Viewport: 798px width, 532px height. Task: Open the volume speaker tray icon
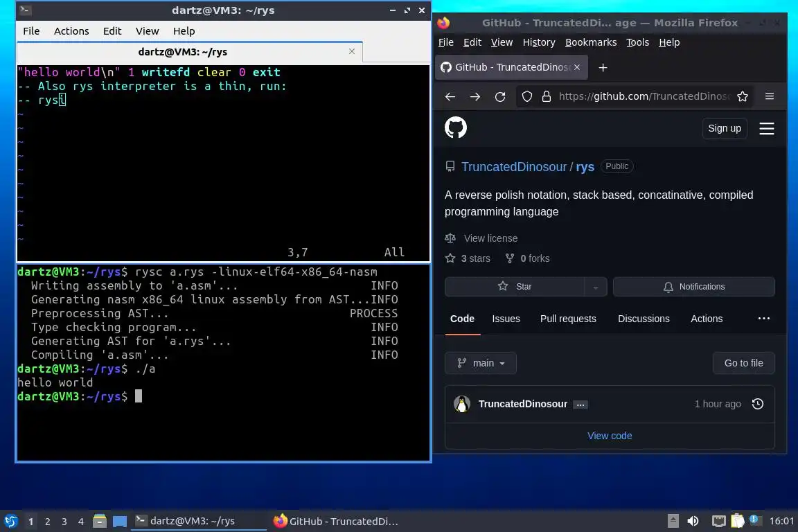coord(693,521)
